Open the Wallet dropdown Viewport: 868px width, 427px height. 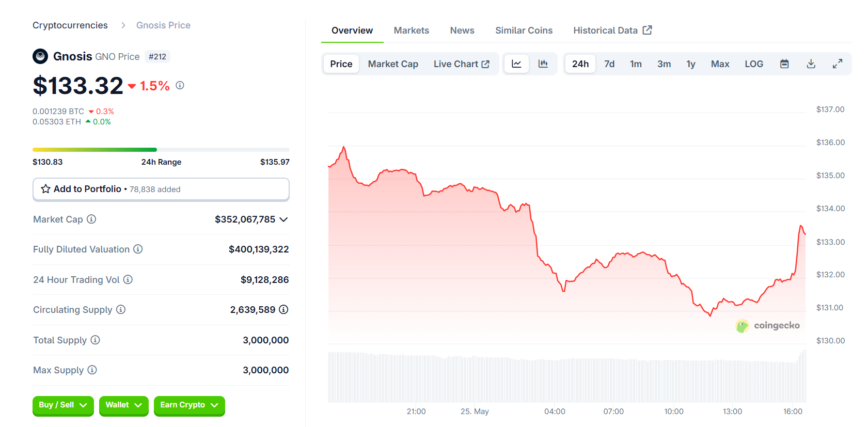point(123,405)
